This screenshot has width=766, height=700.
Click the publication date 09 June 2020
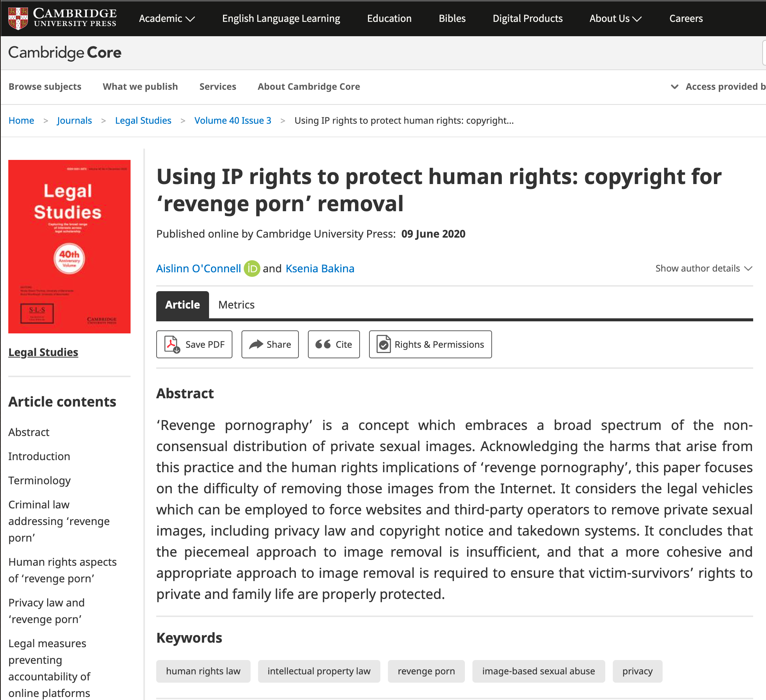pyautogui.click(x=433, y=234)
